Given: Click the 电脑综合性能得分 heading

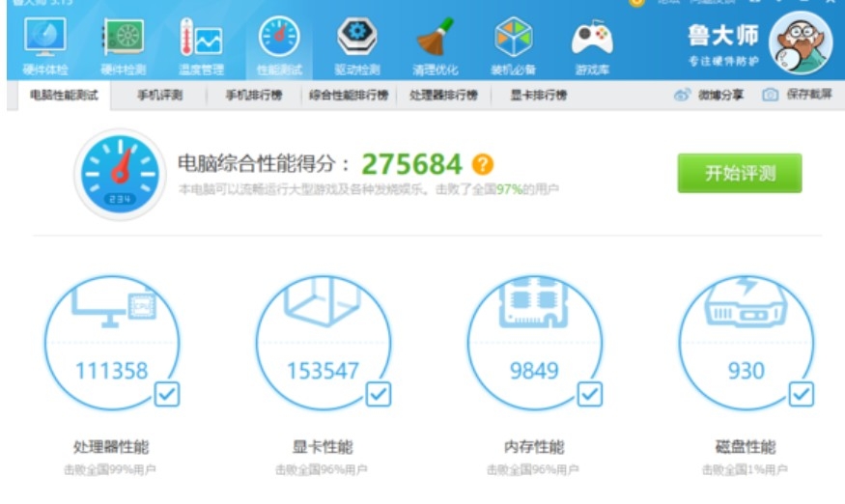Looking at the screenshot, I should point(264,163).
